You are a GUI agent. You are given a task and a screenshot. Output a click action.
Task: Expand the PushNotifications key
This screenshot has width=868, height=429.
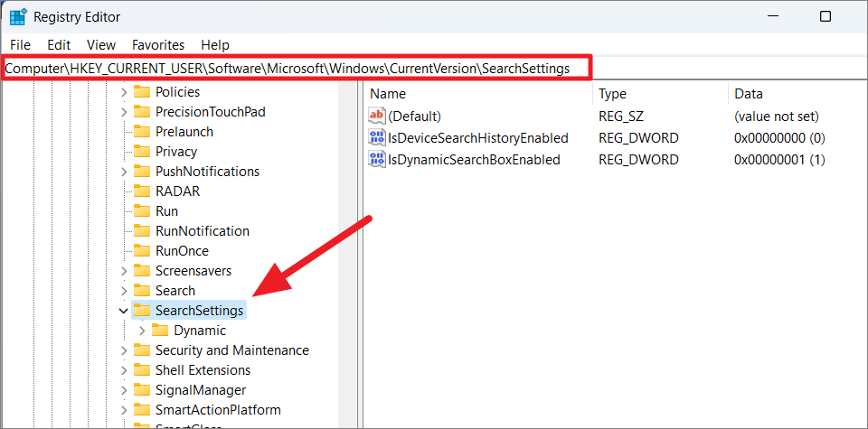(x=124, y=172)
